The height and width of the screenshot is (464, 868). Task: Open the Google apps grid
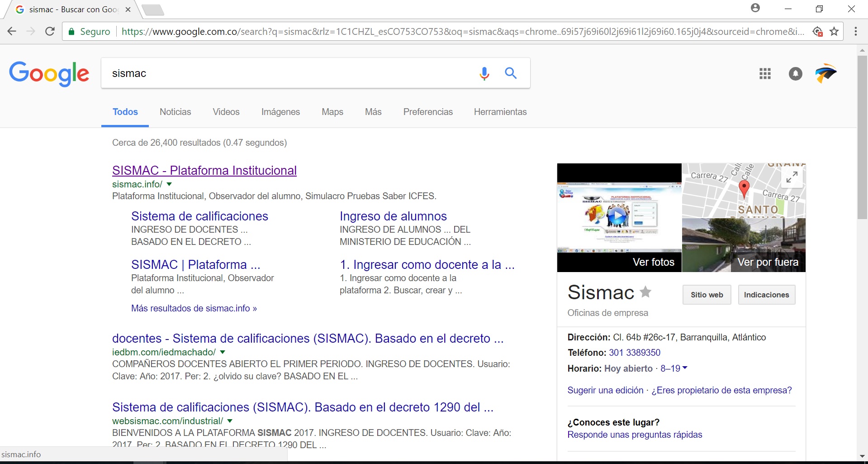pos(765,74)
